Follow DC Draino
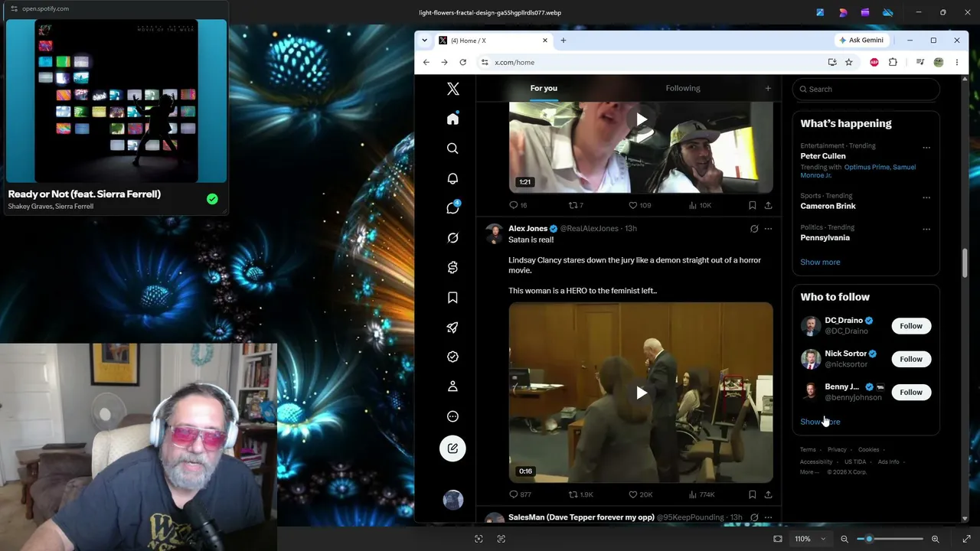 point(911,326)
